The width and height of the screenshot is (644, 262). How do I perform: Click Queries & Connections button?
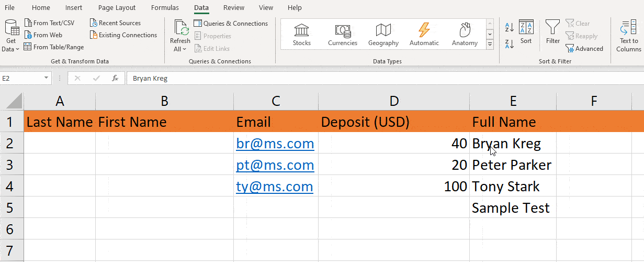(x=231, y=24)
